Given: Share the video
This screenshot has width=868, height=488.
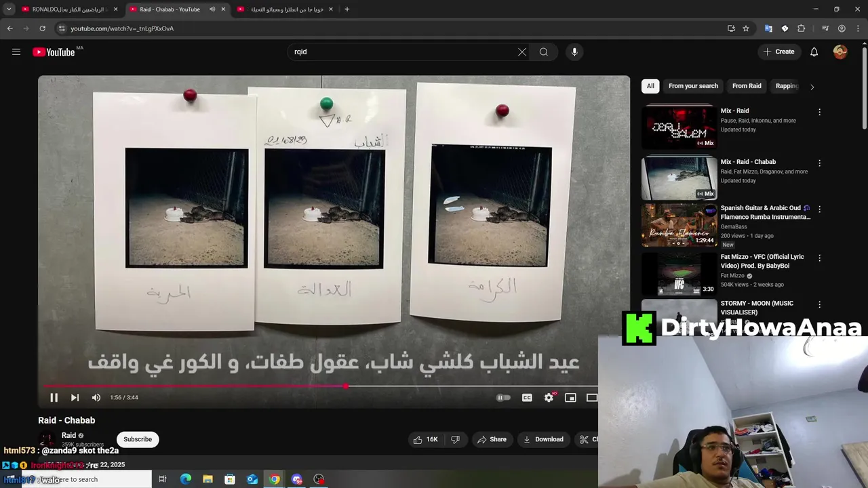Looking at the screenshot, I should [492, 439].
